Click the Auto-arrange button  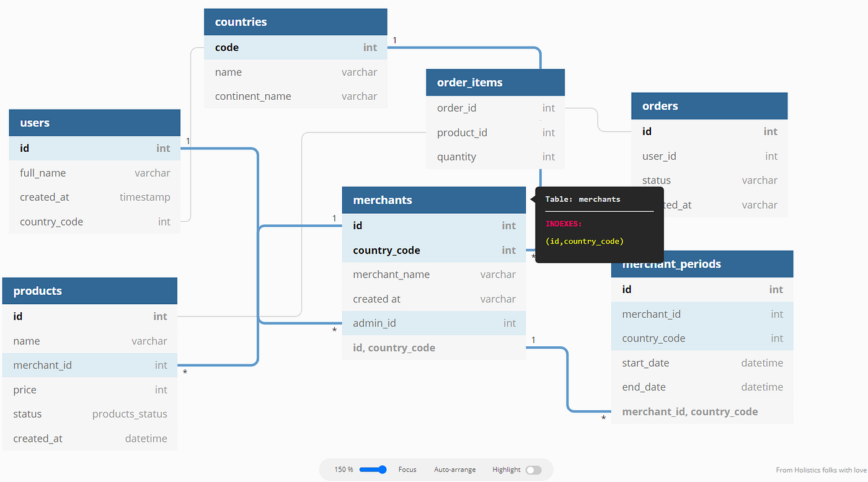click(454, 470)
